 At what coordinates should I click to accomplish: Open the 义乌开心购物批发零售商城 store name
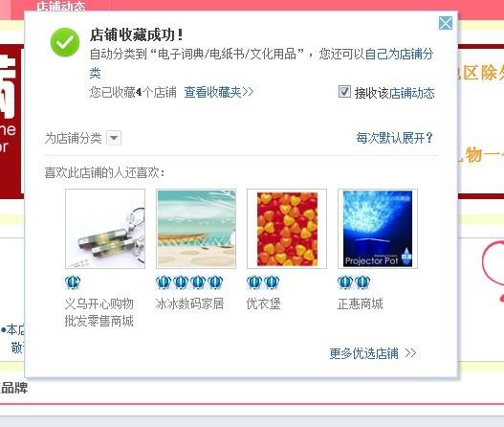point(99,312)
